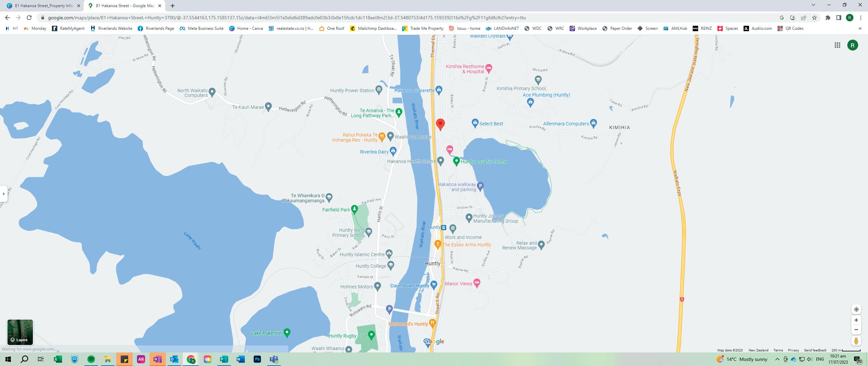Toggle the browser side panel button
Screen dimensions: 868x366
[839, 18]
